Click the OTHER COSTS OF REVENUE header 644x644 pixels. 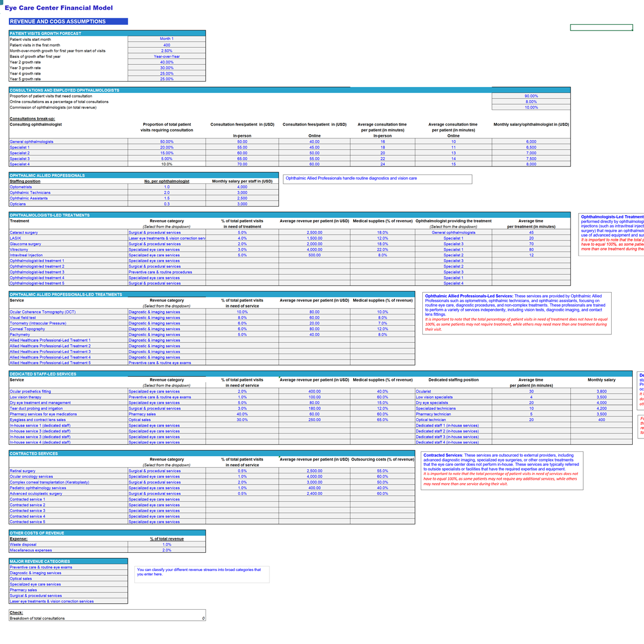pyautogui.click(x=107, y=533)
